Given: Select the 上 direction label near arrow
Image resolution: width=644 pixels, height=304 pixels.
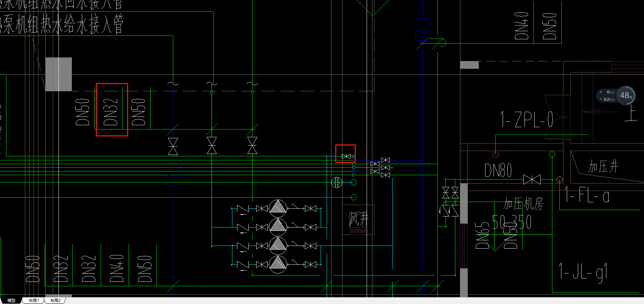Looking at the screenshot, I should [631, 113].
